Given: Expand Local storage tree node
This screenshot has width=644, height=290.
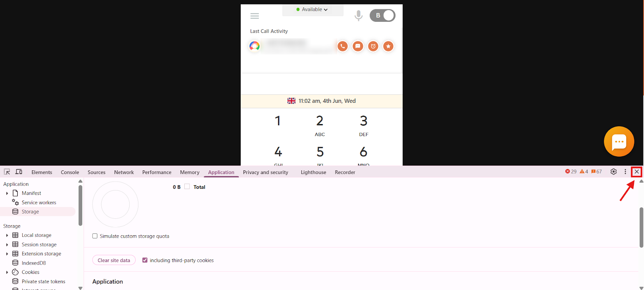Looking at the screenshot, I should pyautogui.click(x=7, y=235).
